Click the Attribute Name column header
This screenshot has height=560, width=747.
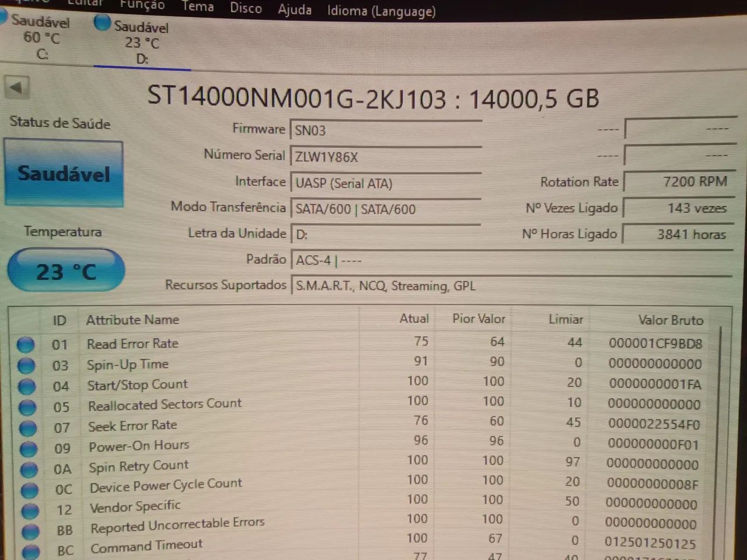pyautogui.click(x=132, y=320)
